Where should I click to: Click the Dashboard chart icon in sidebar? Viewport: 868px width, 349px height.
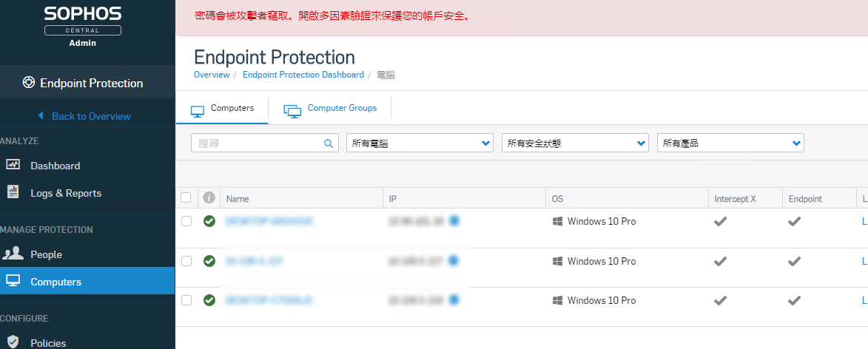point(13,166)
